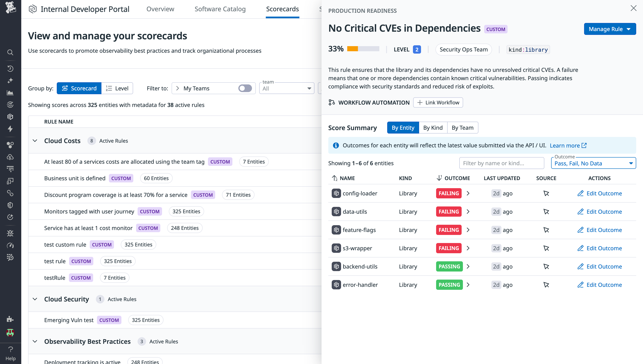Click the security shield icon in the sidebar
This screenshot has height=364, width=643.
pos(10,205)
